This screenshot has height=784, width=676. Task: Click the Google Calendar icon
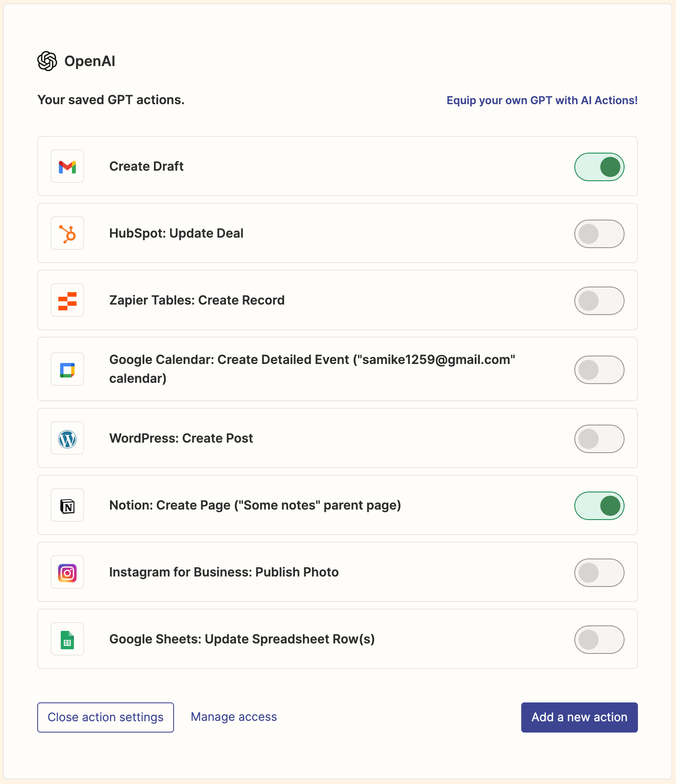point(67,369)
